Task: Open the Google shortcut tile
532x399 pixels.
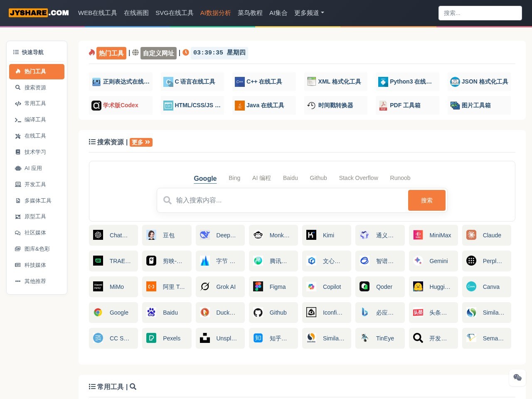Action: (x=113, y=313)
